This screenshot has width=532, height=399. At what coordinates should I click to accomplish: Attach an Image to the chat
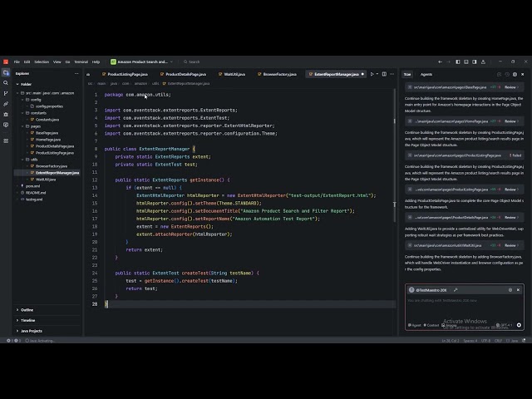(449, 325)
